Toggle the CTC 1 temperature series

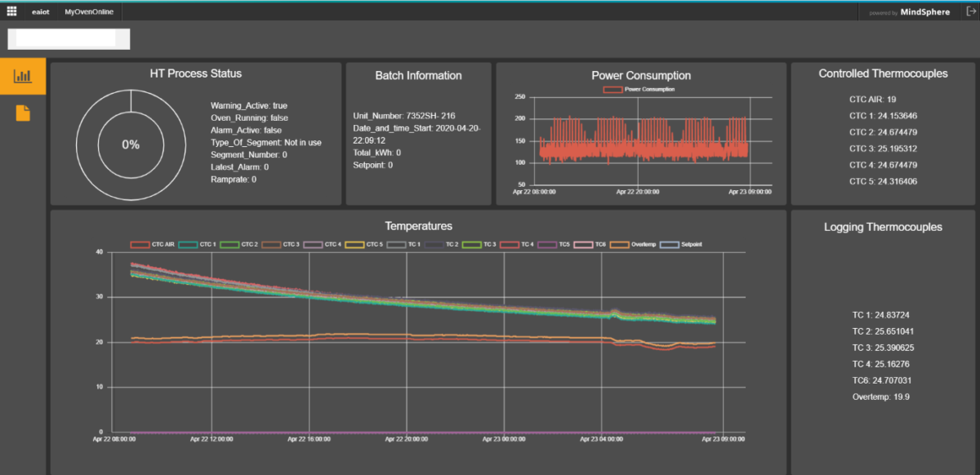[x=200, y=244]
